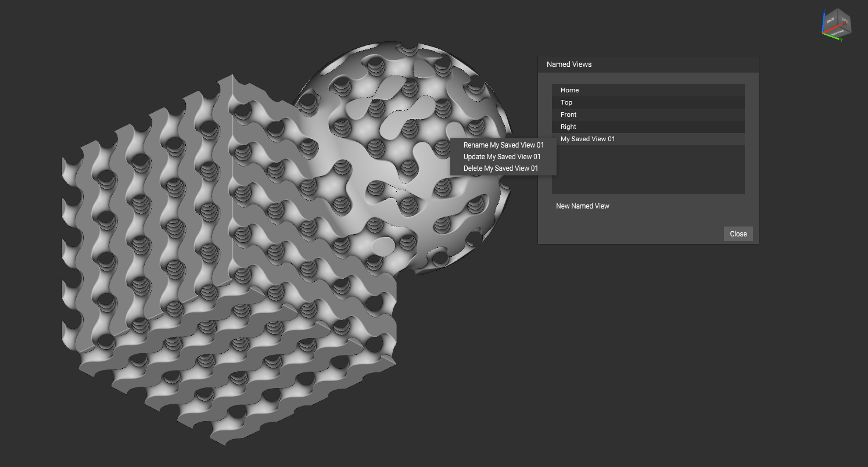This screenshot has width=868, height=467.
Task: Click the BOTTOM face of the view cube
Action: click(x=838, y=34)
